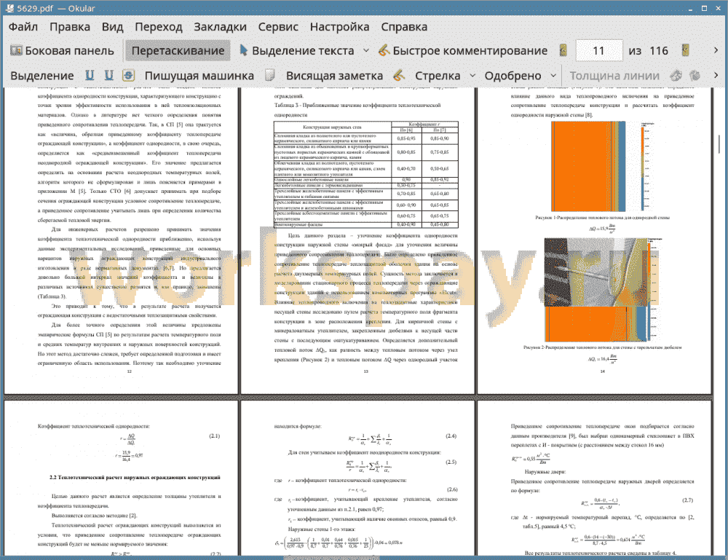Click the Таблица 3 table on page 13

click(x=366, y=174)
